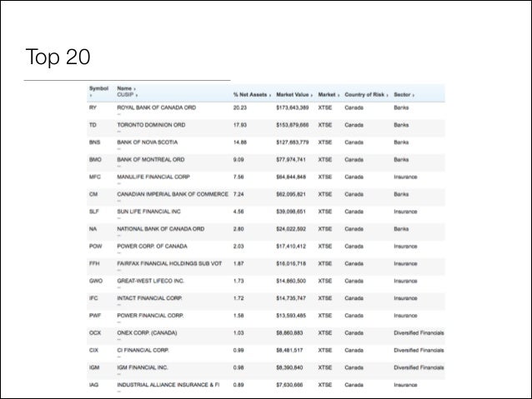Select FAIRFAX FINANCIAL HOLDINGS SUB VOT
The width and height of the screenshot is (532, 399).
(169, 264)
